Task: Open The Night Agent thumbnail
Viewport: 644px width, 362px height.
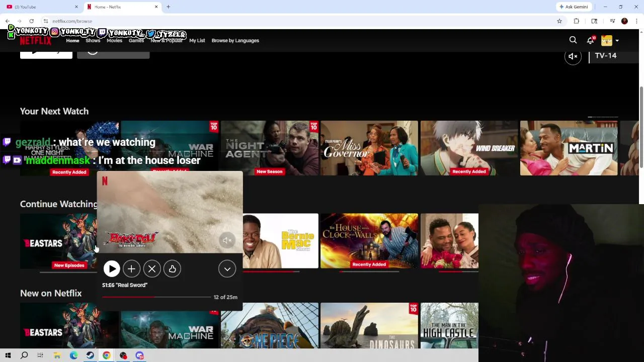Action: point(269,148)
